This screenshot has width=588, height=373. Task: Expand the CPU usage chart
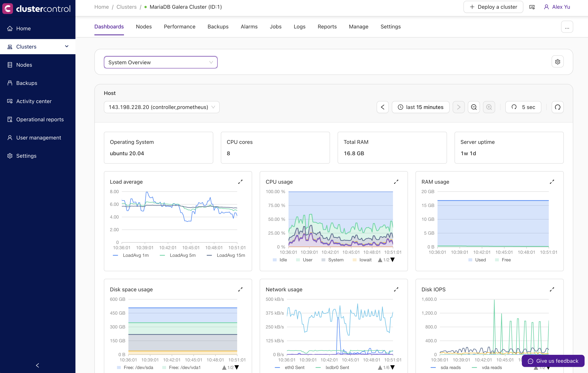pos(396,182)
